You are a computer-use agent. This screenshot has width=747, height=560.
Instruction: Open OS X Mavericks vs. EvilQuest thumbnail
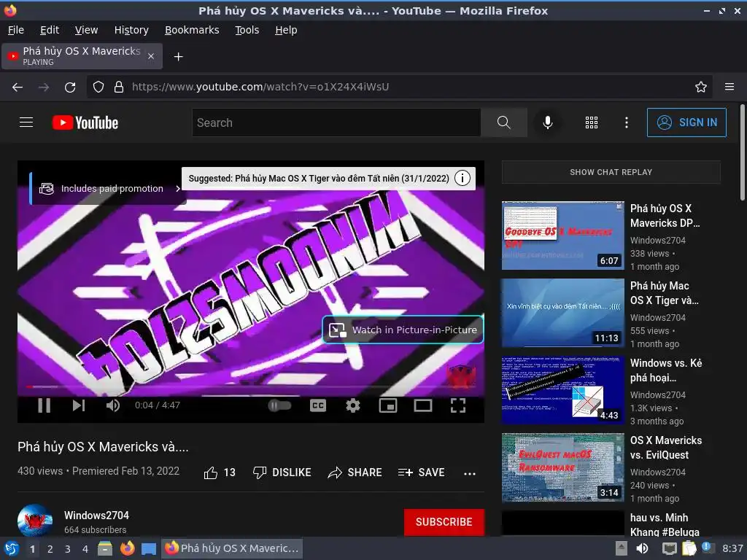[562, 467]
